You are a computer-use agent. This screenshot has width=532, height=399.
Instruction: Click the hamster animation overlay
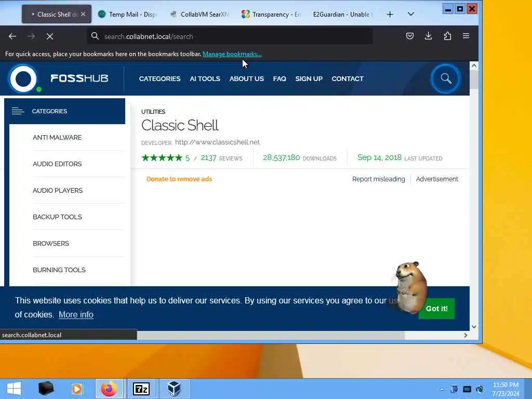(x=410, y=287)
